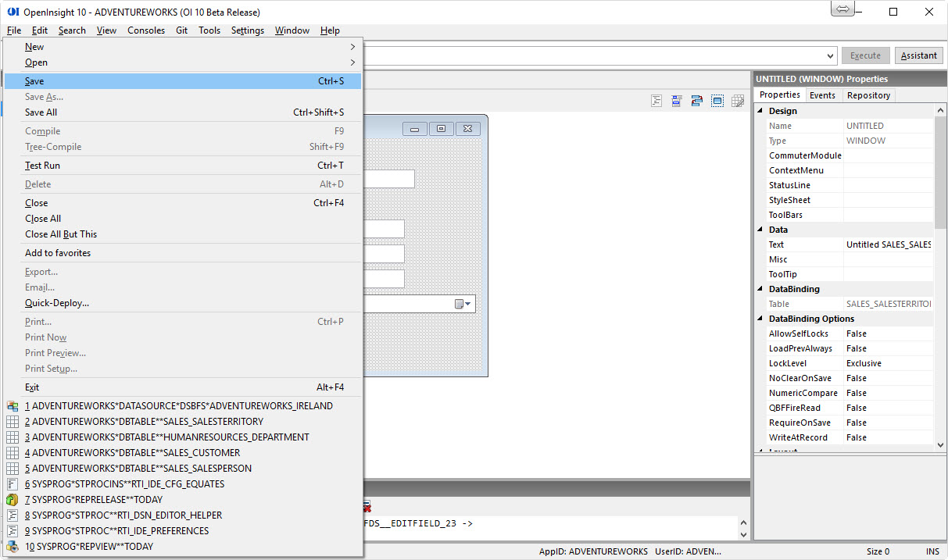Screen dimensions: 948x560
Task: Click table icon beside HUMANRESOURCES_DEPARTMENT recent file
Action: (x=13, y=437)
